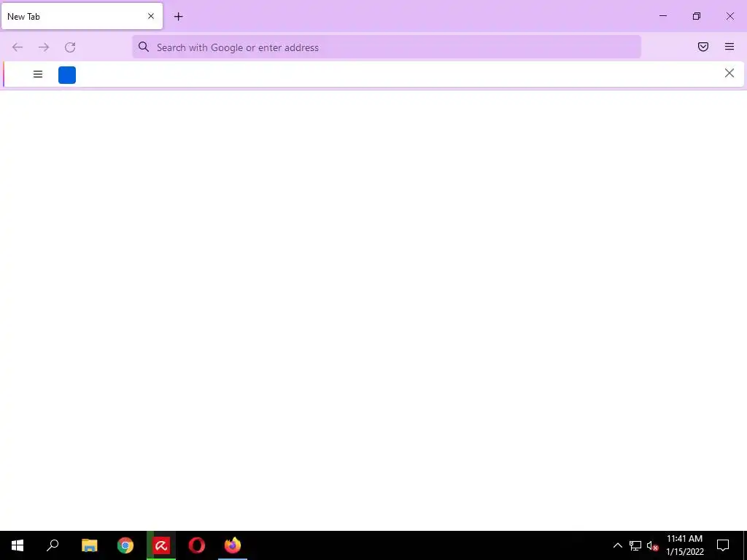Open Windows taskbar search
Image resolution: width=747 pixels, height=560 pixels.
(53, 545)
